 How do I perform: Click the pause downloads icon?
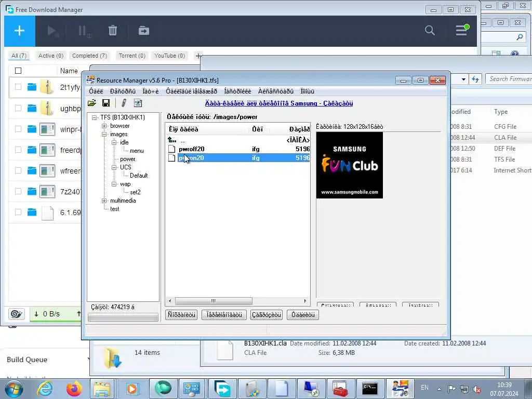click(x=84, y=31)
